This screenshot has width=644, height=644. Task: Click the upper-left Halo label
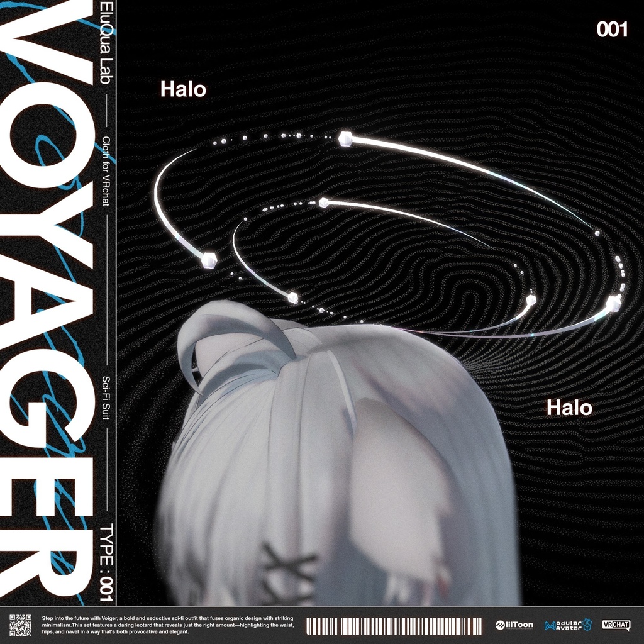[182, 90]
